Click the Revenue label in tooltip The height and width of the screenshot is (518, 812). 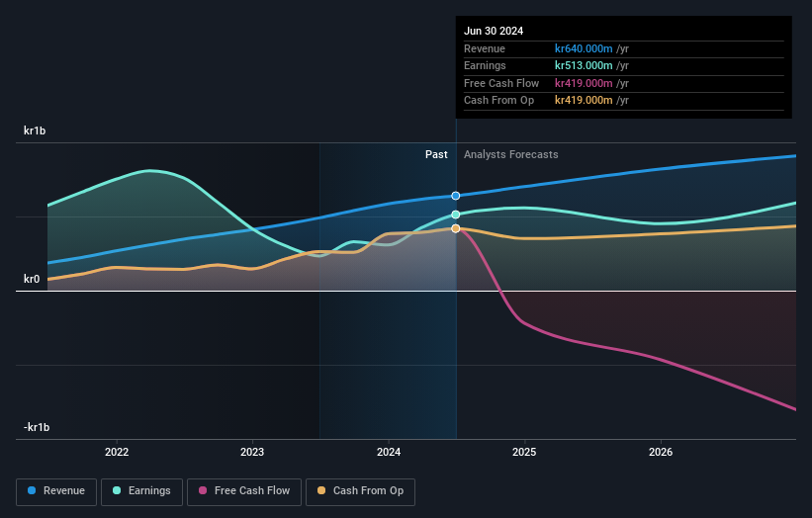(485, 48)
